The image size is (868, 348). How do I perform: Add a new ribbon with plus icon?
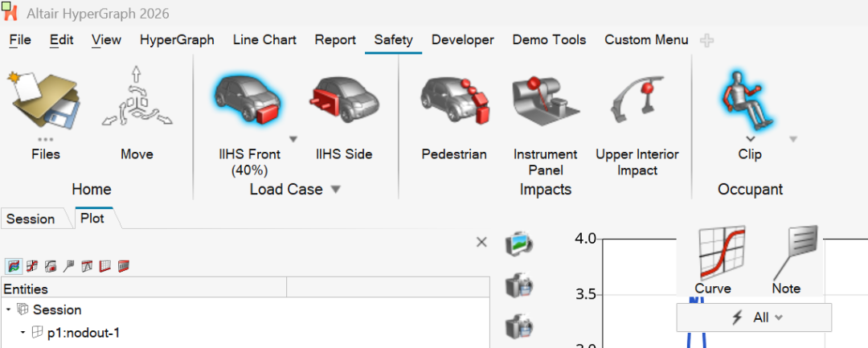[x=706, y=40]
